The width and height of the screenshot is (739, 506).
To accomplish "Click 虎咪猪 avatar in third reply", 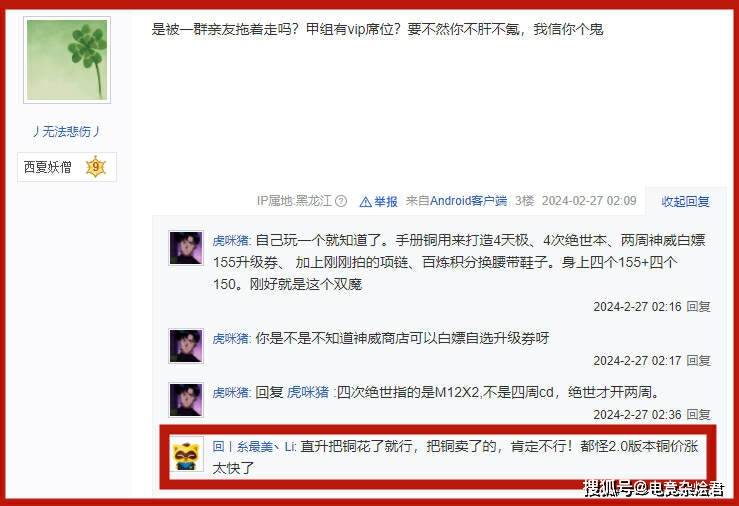I will (186, 400).
